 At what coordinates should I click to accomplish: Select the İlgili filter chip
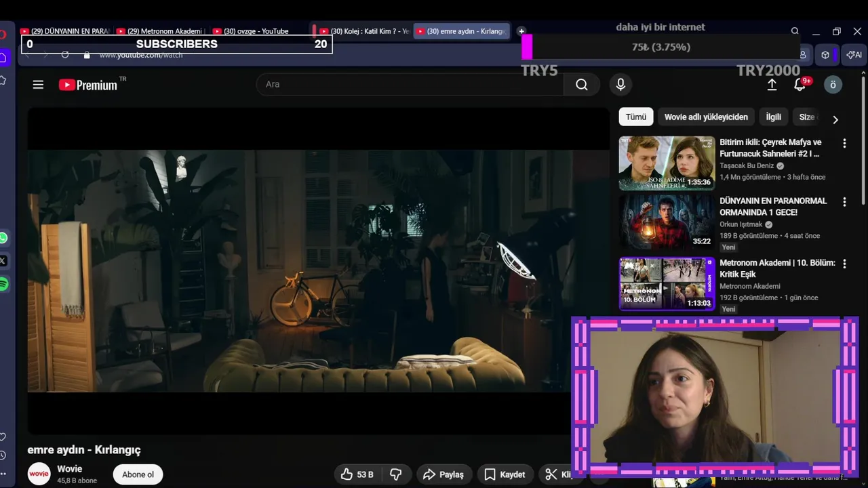point(774,117)
